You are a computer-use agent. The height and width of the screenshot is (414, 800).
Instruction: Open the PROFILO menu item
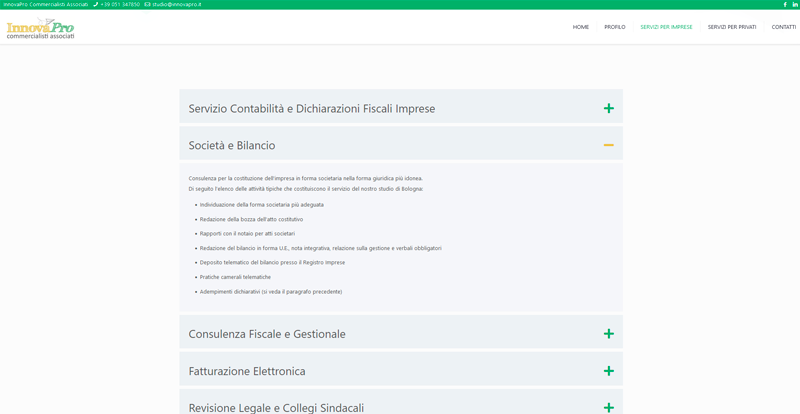point(614,27)
